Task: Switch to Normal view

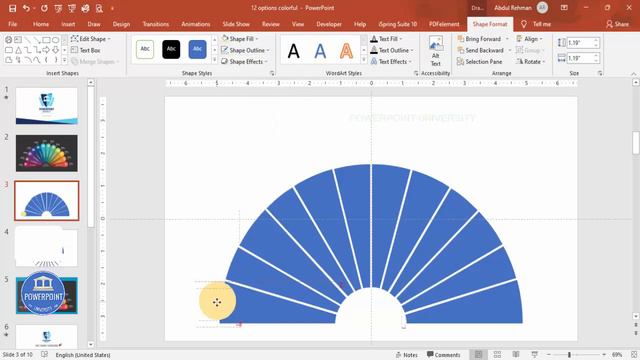Action: 478,355
